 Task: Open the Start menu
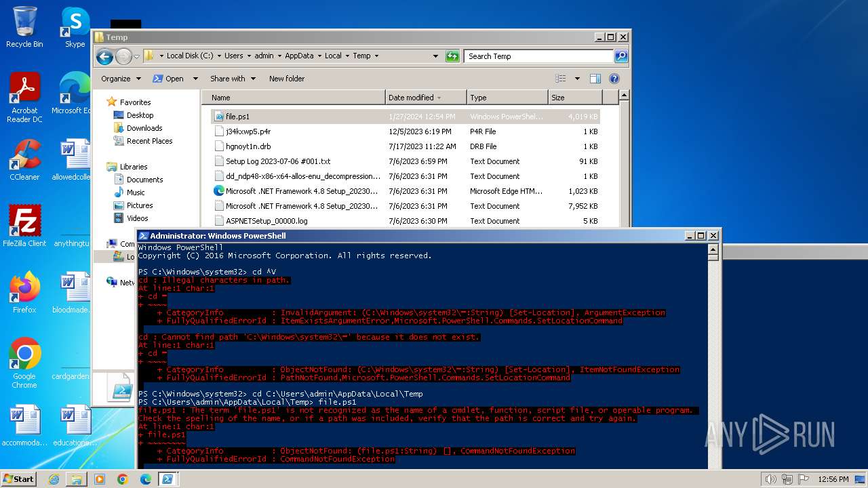point(19,479)
